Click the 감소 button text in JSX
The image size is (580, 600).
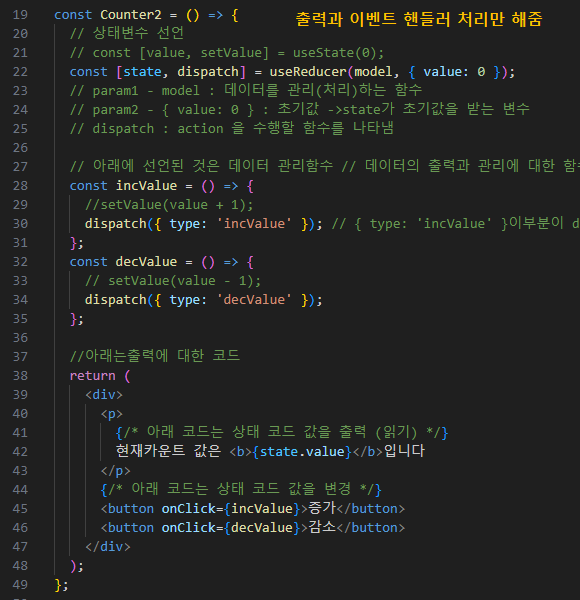pyautogui.click(x=322, y=527)
